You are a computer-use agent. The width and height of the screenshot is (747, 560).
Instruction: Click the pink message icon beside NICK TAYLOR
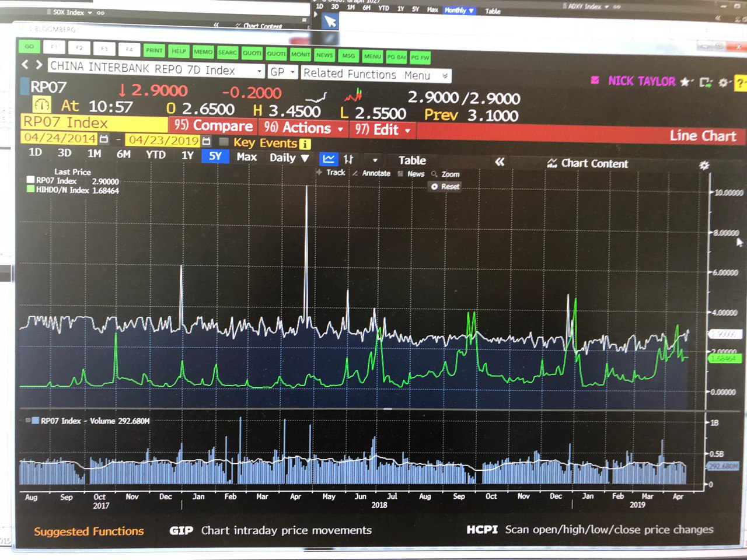595,80
